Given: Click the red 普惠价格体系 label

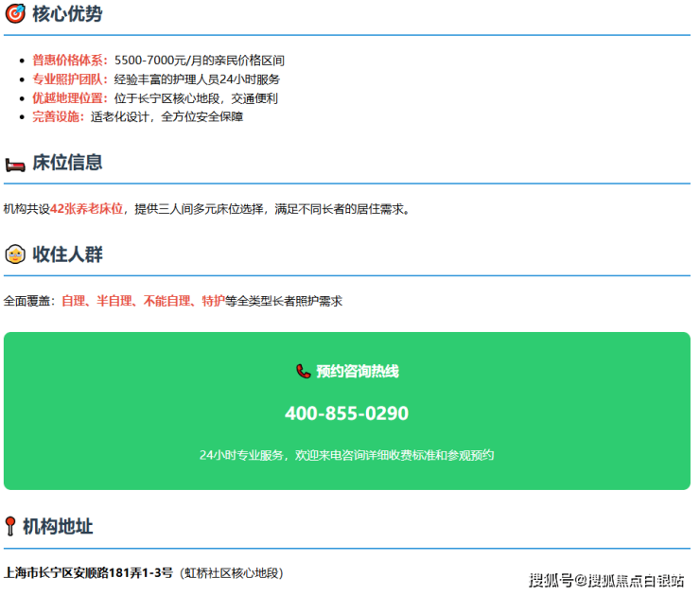Looking at the screenshot, I should click(70, 61).
